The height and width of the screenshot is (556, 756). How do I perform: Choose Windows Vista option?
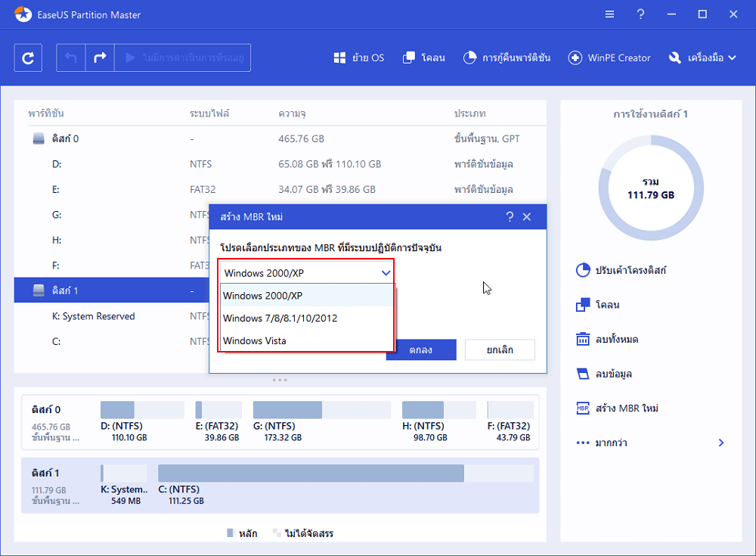307,340
